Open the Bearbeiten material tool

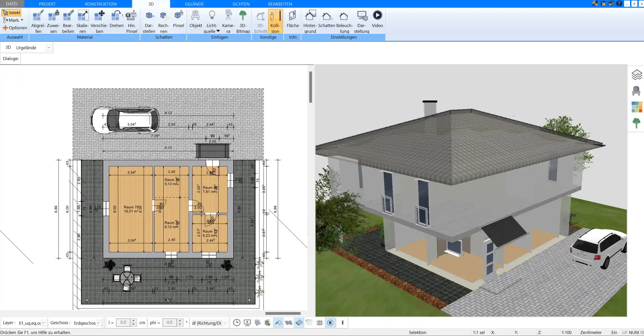point(68,21)
